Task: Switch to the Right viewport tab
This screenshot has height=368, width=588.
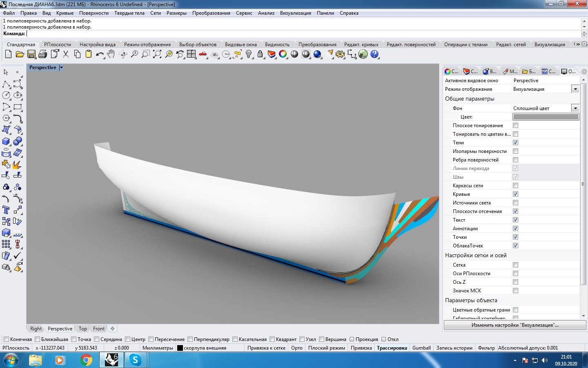Action: coord(36,329)
